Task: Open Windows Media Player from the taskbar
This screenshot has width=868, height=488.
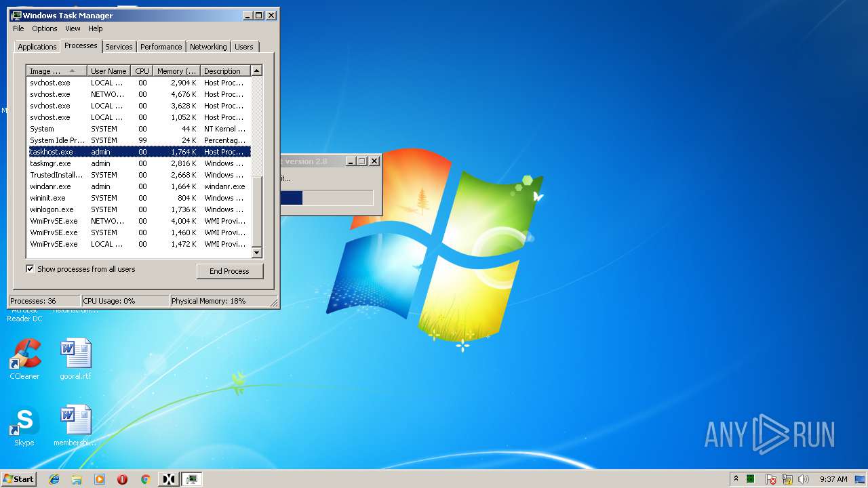Action: (x=100, y=479)
